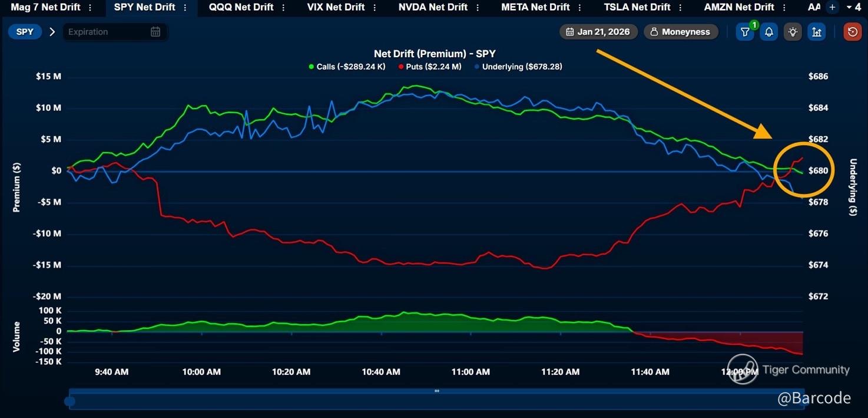Open the alerts bell icon
868x418 pixels.
point(768,32)
